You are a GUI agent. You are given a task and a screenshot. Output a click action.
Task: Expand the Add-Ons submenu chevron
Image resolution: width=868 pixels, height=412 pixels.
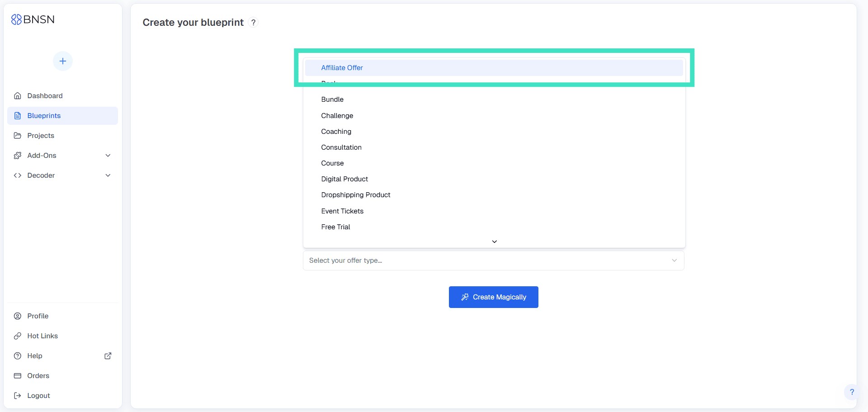pos(108,156)
